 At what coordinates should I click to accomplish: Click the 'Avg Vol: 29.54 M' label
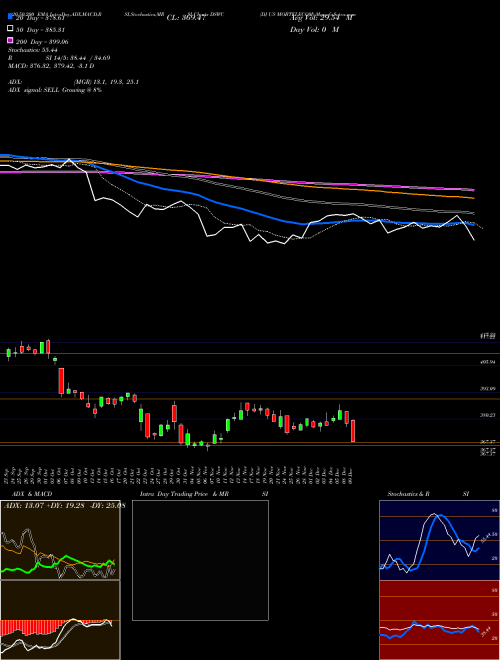coord(321,18)
